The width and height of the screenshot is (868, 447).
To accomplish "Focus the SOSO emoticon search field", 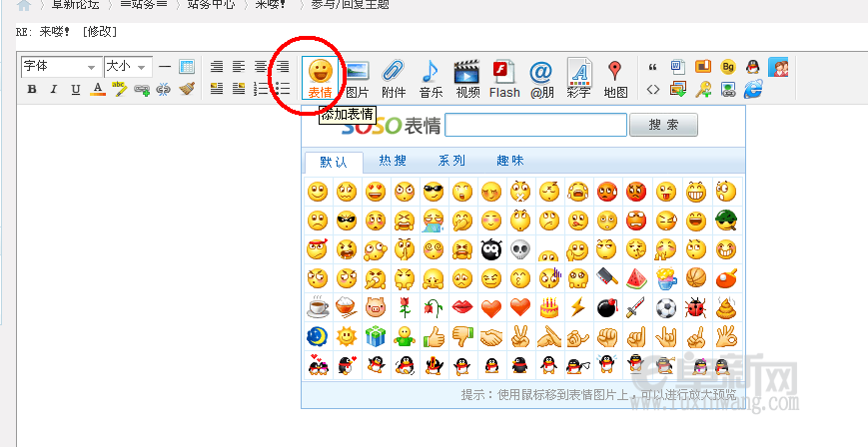I will [x=535, y=125].
